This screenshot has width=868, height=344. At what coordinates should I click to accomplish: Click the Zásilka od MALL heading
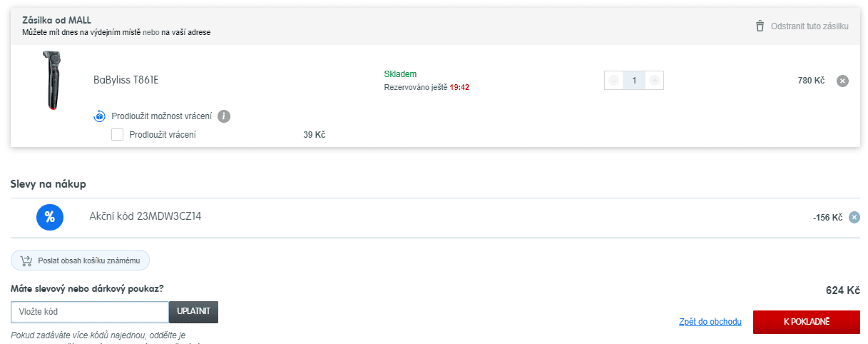tap(56, 20)
